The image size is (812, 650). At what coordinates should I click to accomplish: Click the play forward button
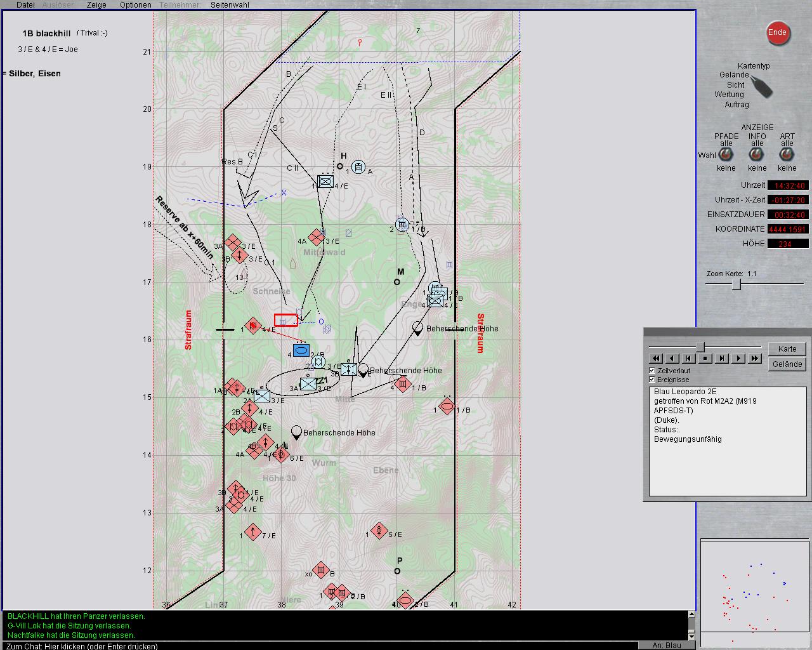click(738, 359)
